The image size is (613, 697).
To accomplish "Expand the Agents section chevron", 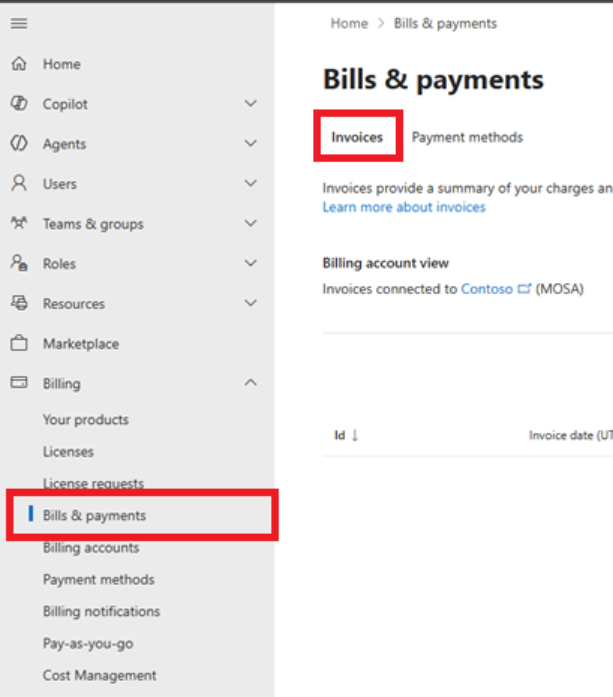I will pyautogui.click(x=251, y=143).
